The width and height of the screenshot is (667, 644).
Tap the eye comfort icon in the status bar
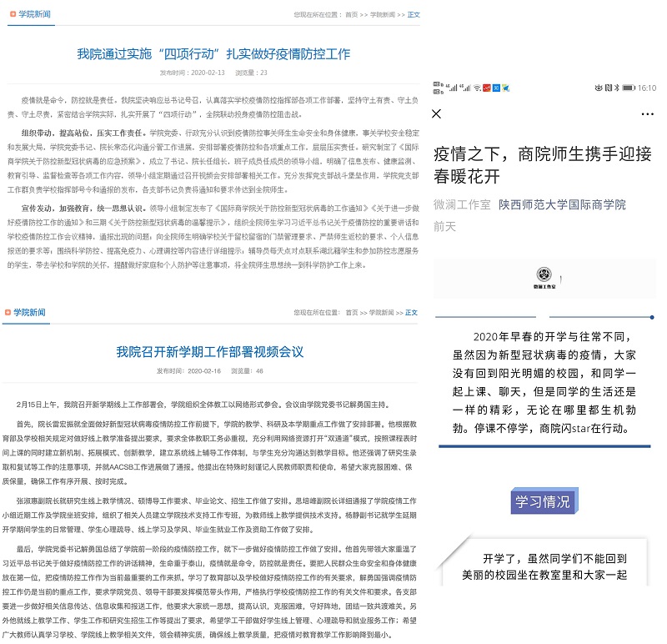click(598, 88)
